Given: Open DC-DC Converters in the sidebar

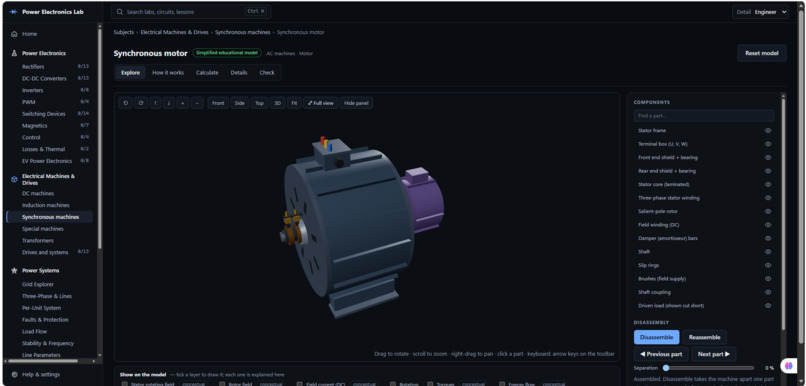Looking at the screenshot, I should pyautogui.click(x=44, y=79).
